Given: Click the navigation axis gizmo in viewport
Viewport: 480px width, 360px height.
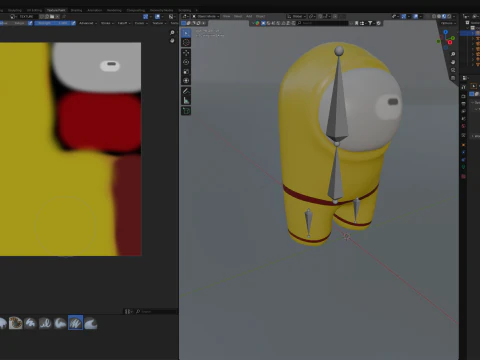Looking at the screenshot, I should (446, 40).
